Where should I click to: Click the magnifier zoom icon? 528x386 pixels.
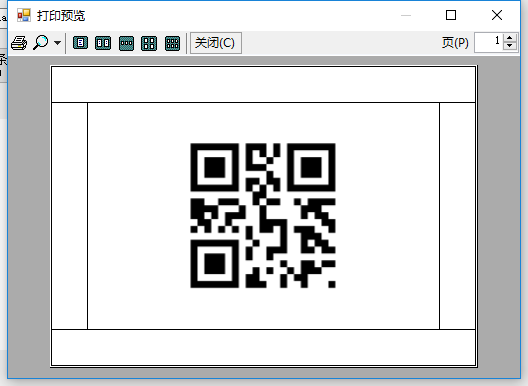40,43
